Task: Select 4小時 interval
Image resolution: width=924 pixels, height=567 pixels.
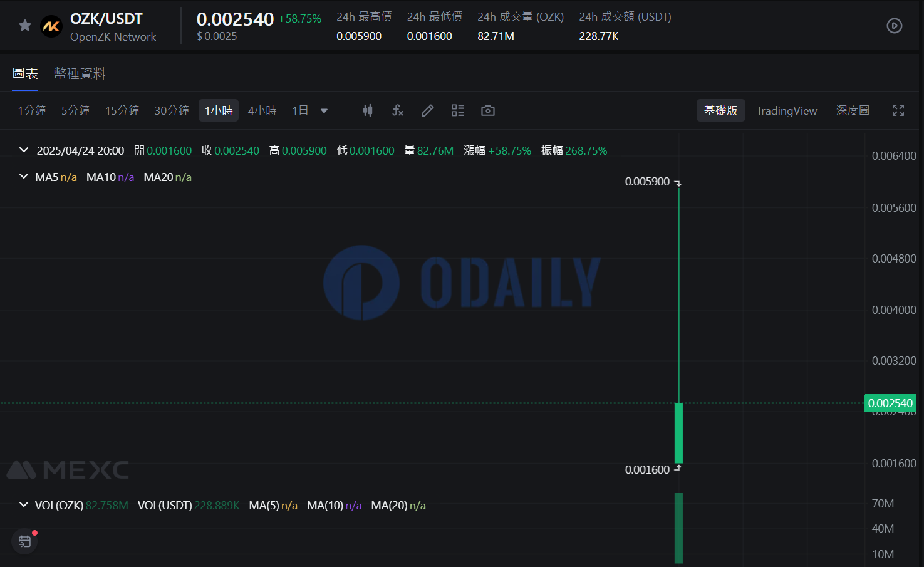Action: (262, 110)
